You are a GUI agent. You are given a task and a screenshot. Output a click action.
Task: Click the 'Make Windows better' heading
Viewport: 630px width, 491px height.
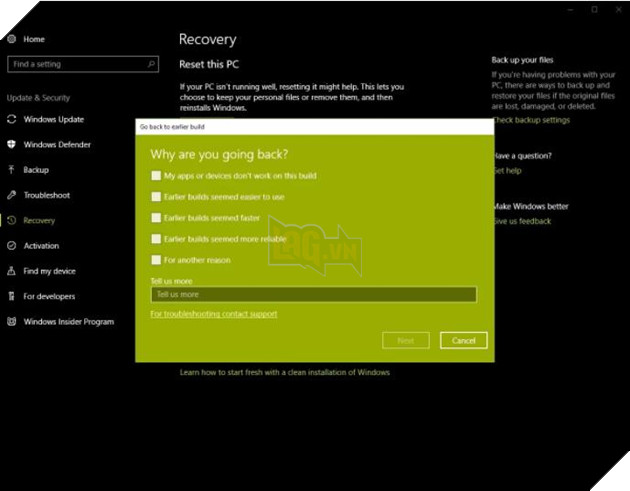530,207
